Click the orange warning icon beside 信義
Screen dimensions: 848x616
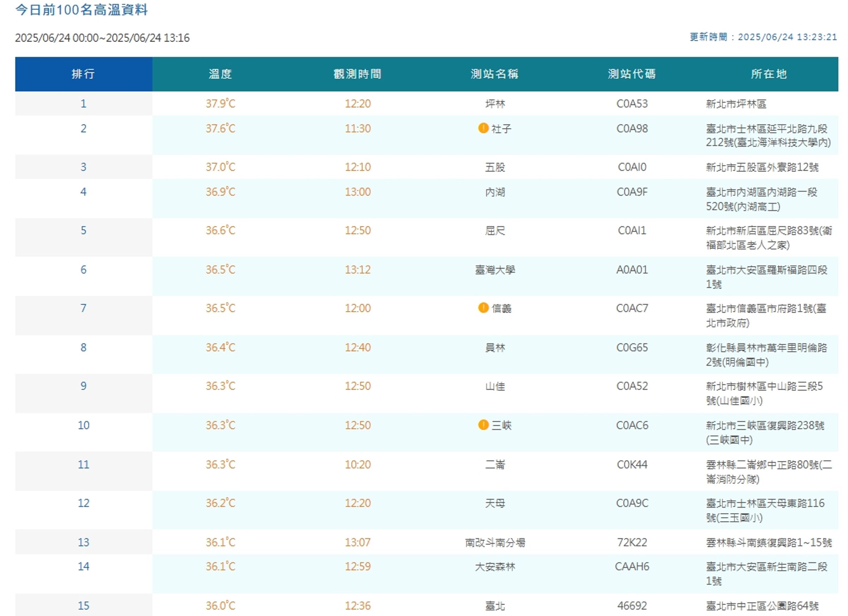click(x=483, y=308)
